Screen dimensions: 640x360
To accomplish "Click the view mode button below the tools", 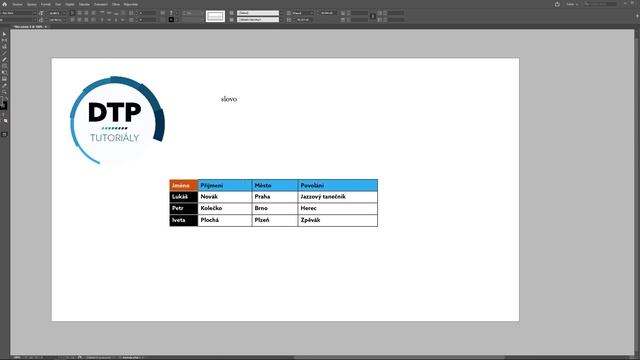I will coord(4,134).
